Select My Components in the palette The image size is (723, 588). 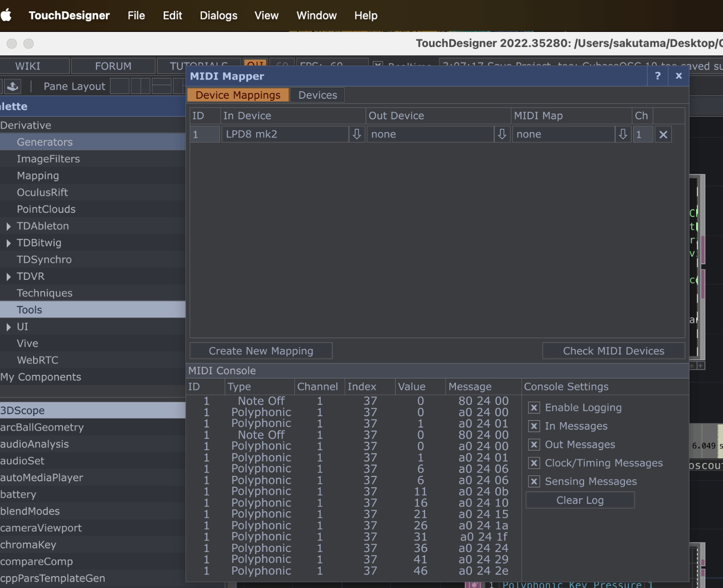pos(92,377)
